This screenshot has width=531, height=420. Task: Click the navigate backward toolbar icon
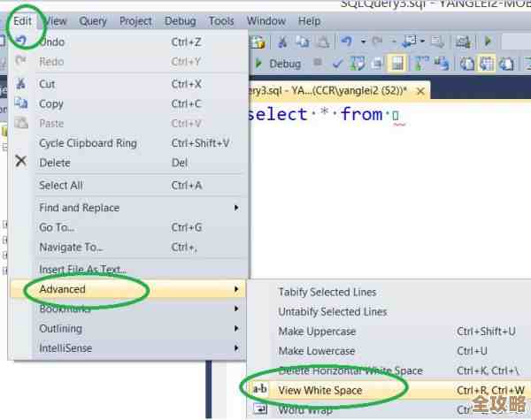point(410,42)
